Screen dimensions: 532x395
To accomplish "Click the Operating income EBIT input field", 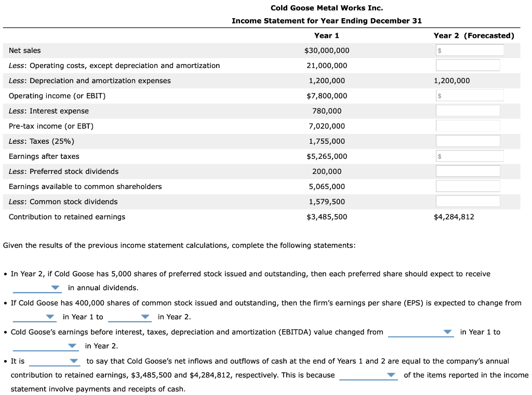I will (469, 95).
